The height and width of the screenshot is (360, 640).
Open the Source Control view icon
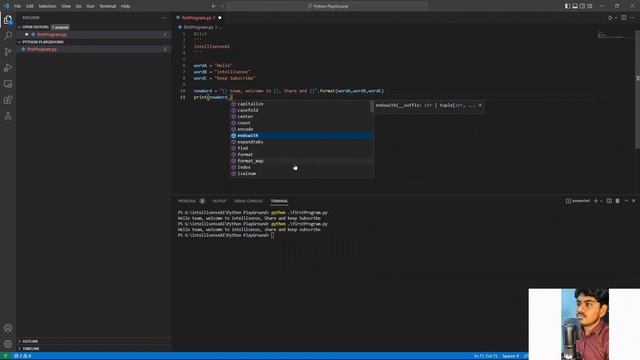pyautogui.click(x=8, y=52)
